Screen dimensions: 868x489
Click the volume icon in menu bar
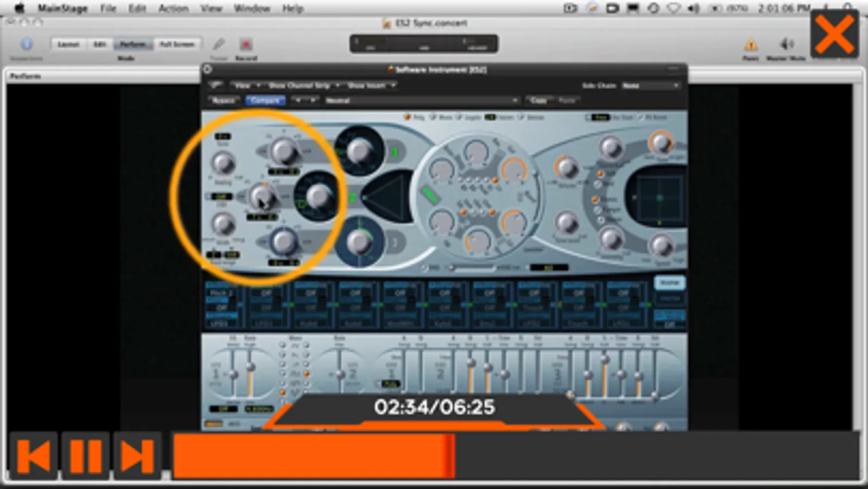click(693, 8)
